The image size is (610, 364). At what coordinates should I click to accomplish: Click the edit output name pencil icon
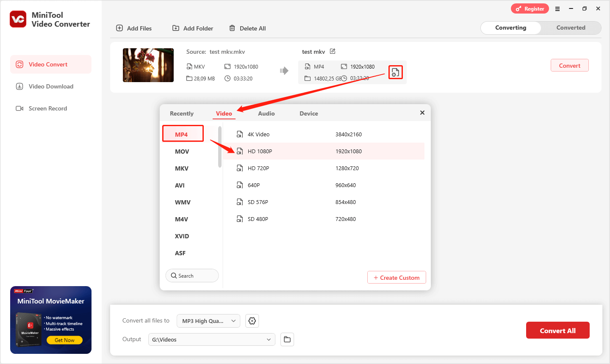click(333, 51)
